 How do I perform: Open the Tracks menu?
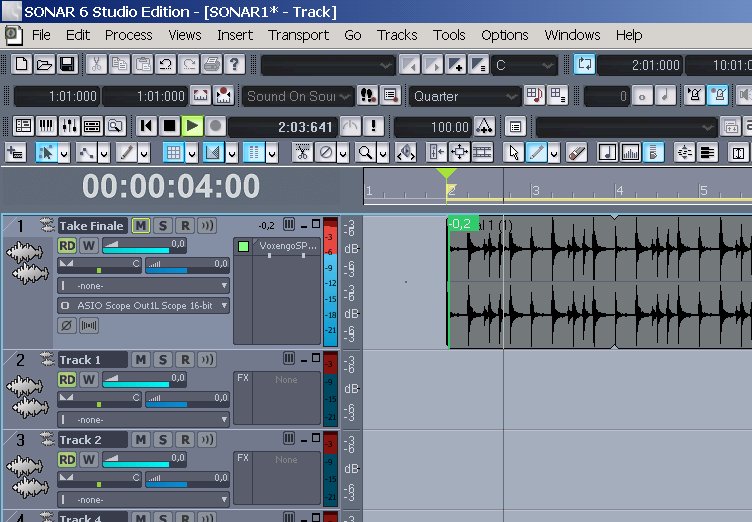pyautogui.click(x=397, y=35)
